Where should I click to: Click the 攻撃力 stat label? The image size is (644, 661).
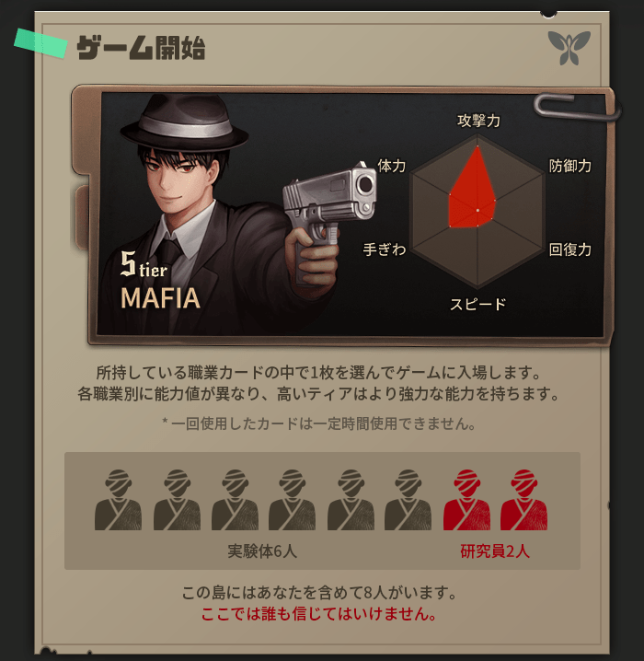(x=479, y=121)
